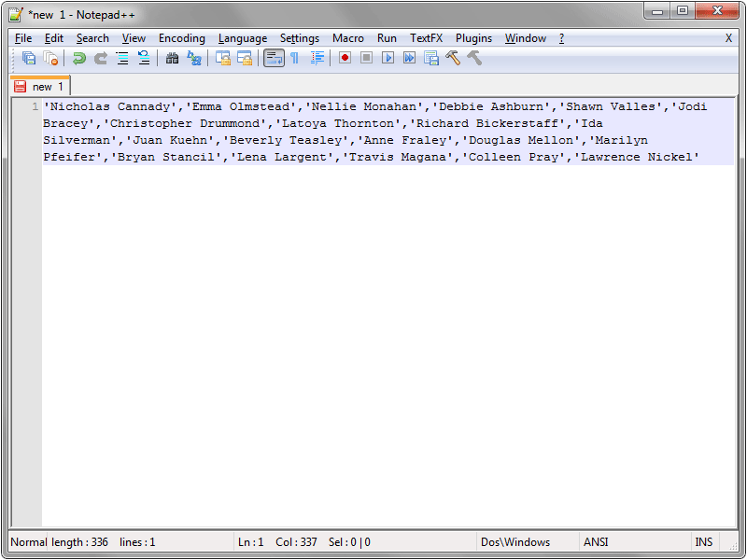Open the Language menu
Screen dimensions: 747x560
pyautogui.click(x=242, y=38)
